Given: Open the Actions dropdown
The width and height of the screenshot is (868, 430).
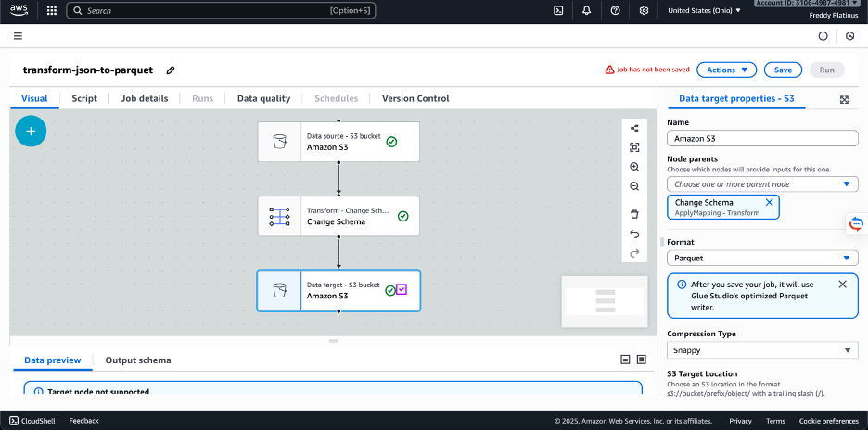Looking at the screenshot, I should [726, 70].
